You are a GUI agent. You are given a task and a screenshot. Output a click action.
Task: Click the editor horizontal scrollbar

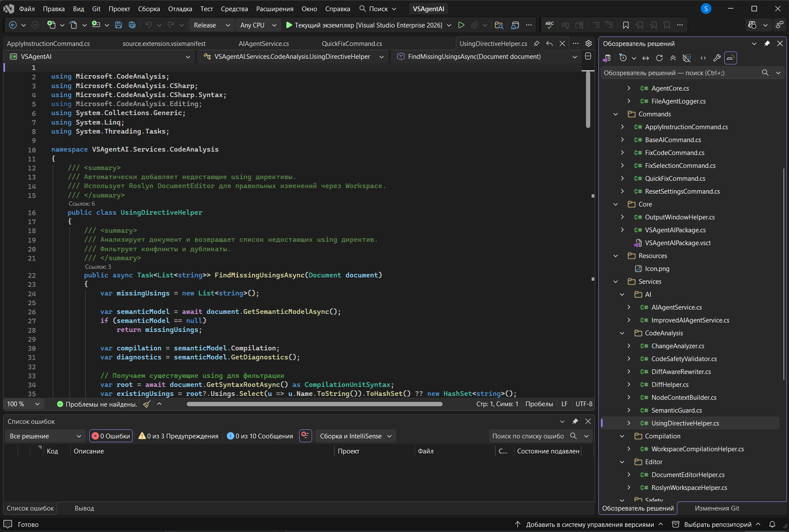coord(314,404)
